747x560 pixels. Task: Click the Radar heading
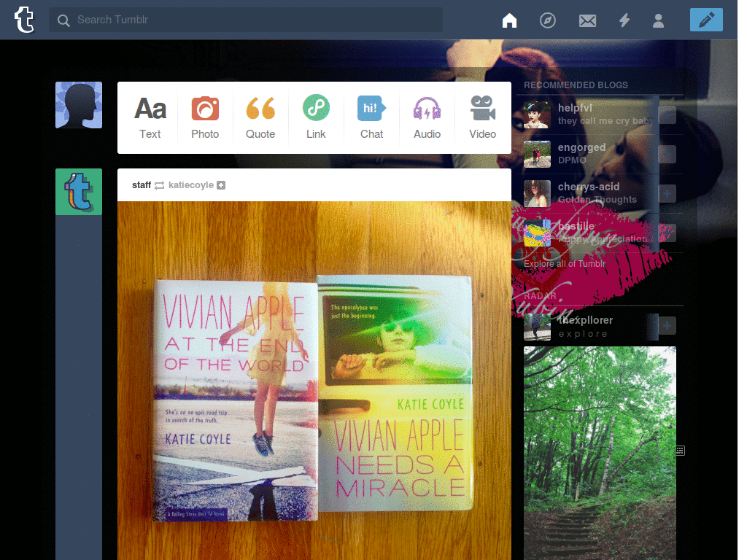point(540,296)
